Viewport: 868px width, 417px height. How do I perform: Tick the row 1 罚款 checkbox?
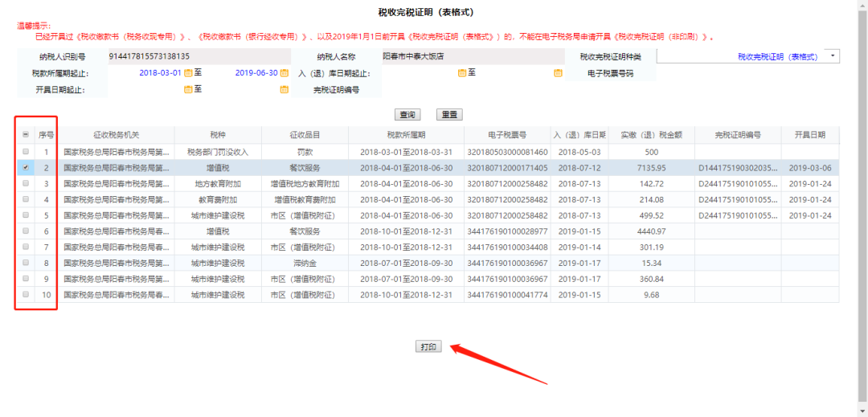26,152
